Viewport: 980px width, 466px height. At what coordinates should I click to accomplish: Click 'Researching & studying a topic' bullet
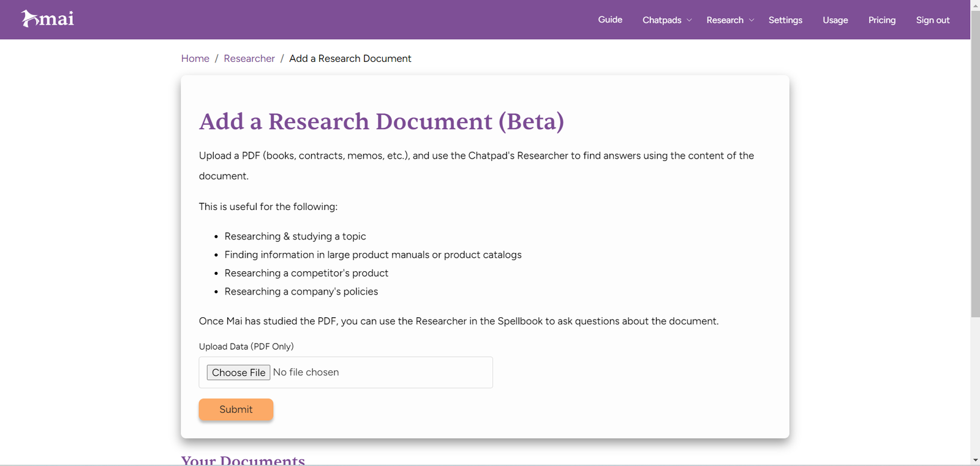(295, 236)
